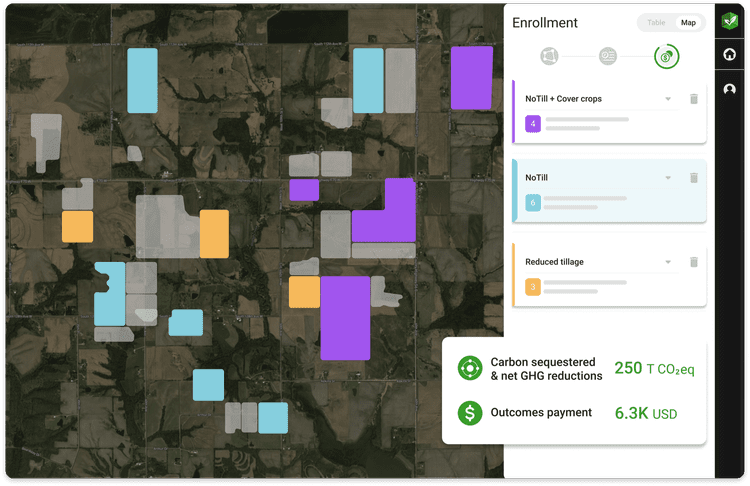Click the purple field count badge 4

(533, 124)
